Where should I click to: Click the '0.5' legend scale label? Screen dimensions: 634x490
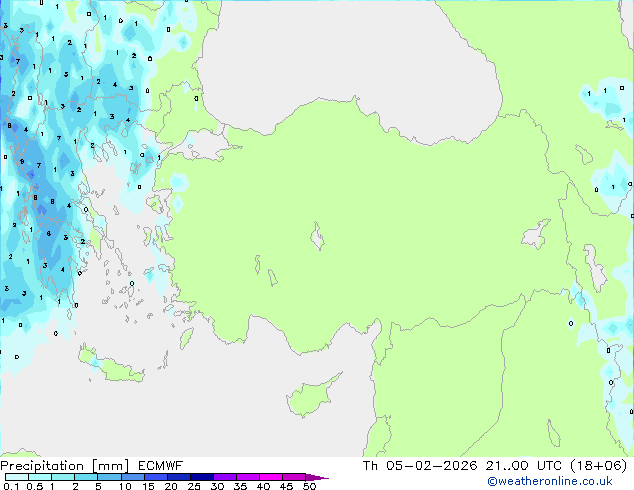pos(35,486)
